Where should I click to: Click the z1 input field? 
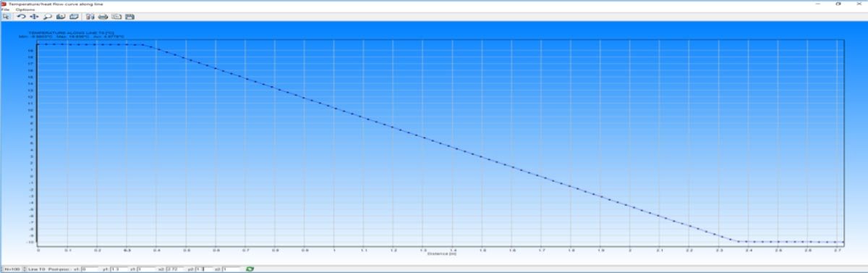click(145, 269)
